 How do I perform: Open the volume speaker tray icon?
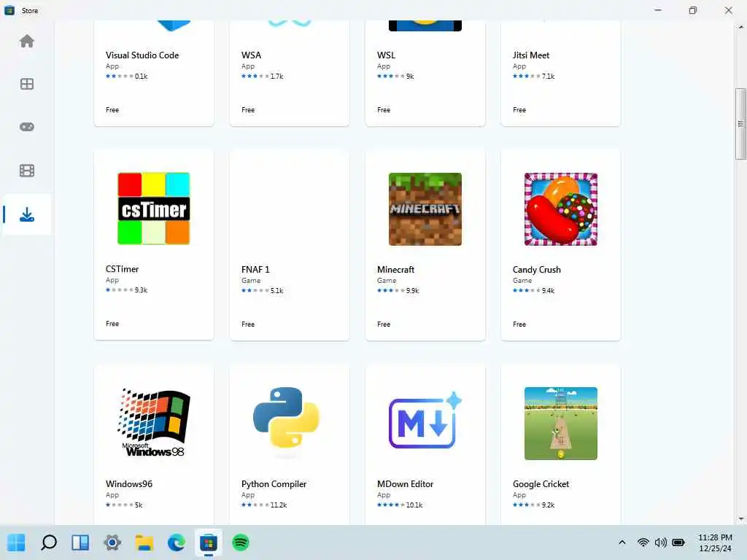[661, 542]
